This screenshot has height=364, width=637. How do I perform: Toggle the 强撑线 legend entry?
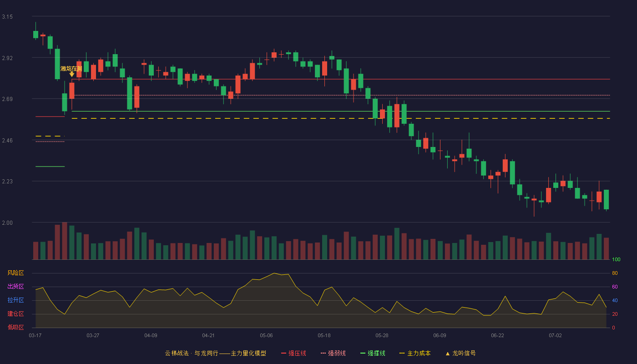(x=373, y=353)
